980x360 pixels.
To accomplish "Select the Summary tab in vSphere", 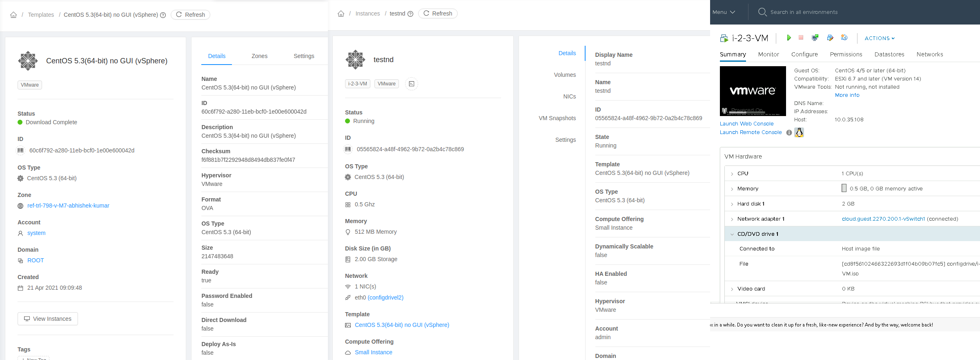I will [x=733, y=54].
